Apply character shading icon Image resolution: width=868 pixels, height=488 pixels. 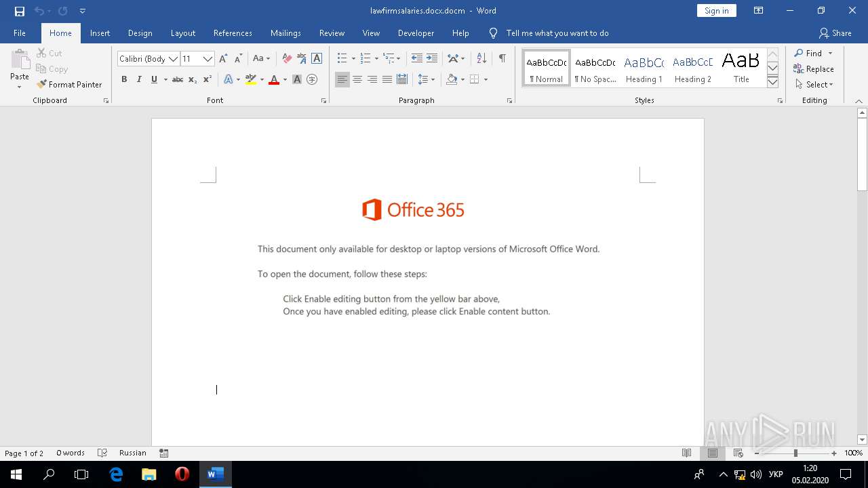297,79
